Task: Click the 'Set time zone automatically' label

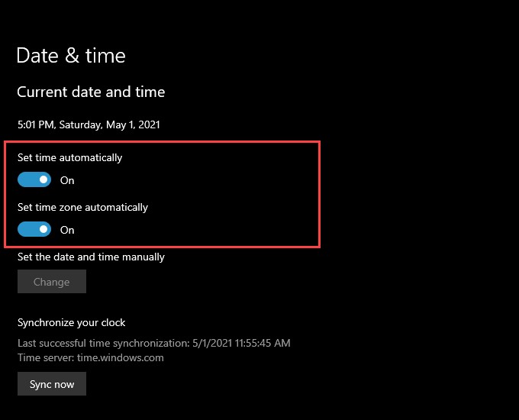Action: (82, 208)
